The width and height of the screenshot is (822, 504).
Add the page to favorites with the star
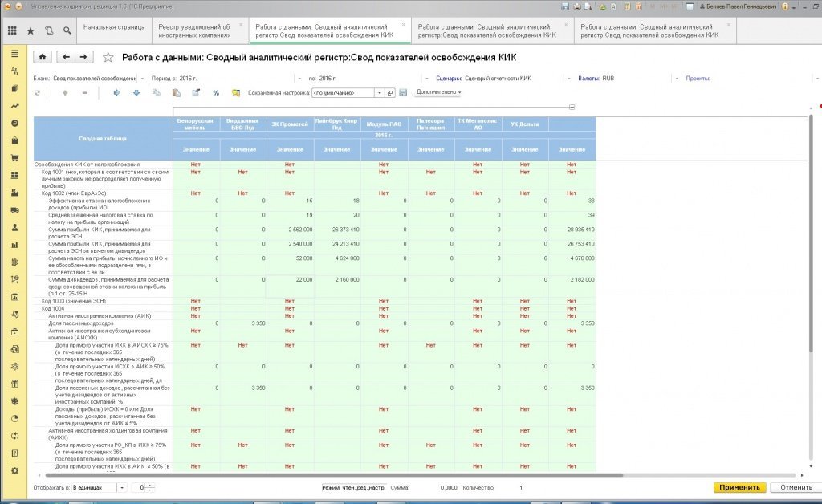pos(108,57)
